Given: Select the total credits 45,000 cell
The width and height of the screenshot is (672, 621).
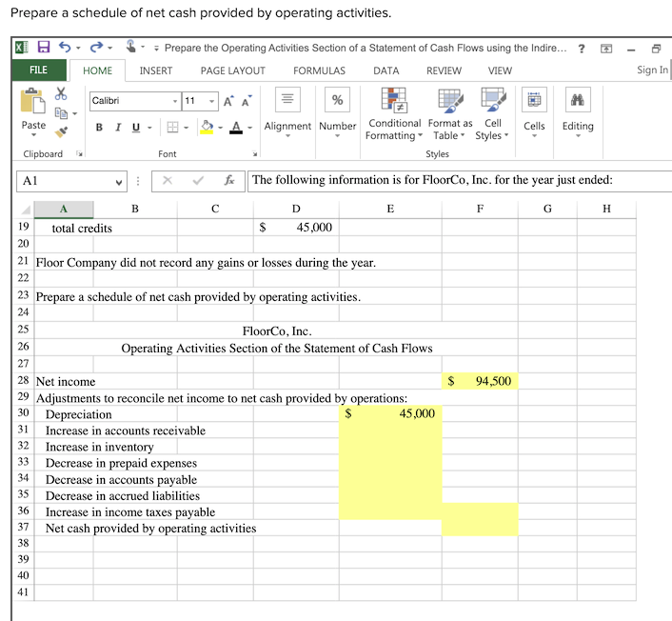Looking at the screenshot, I should tap(296, 228).
